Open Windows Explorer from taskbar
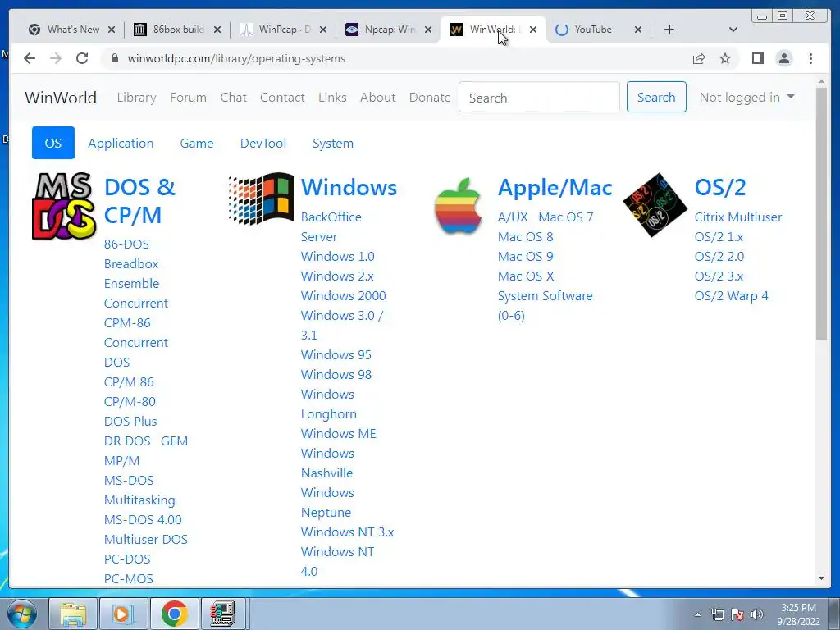The image size is (840, 630). pyautogui.click(x=73, y=614)
